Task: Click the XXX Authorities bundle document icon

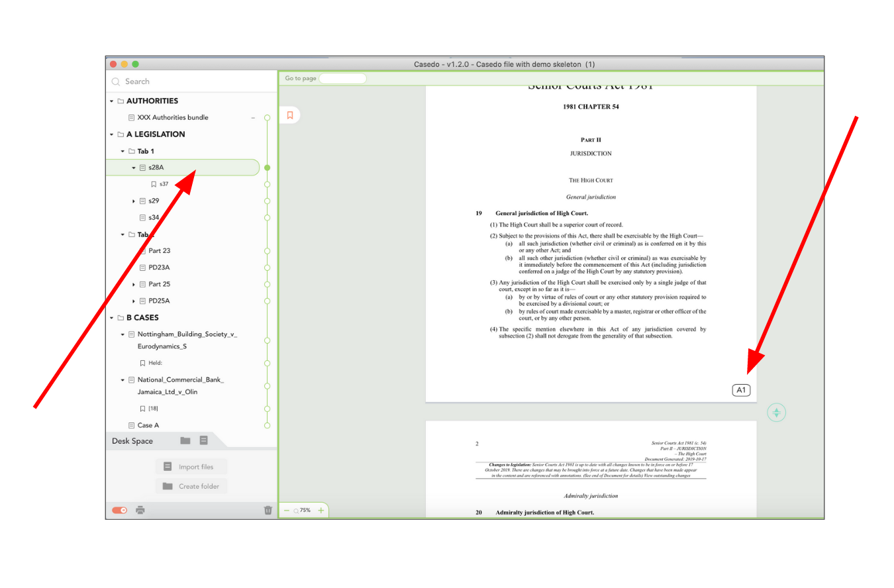Action: coord(132,118)
